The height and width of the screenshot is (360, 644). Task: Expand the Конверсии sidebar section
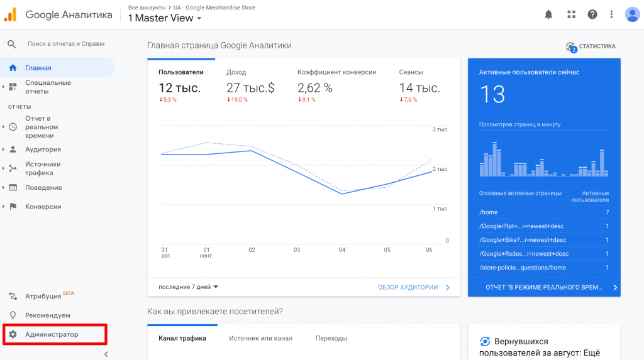(x=43, y=207)
